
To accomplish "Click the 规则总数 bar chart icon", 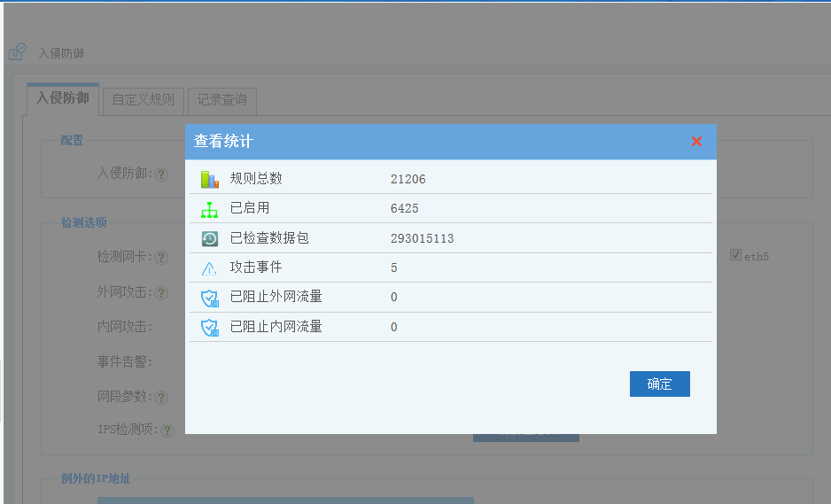I will click(x=209, y=179).
